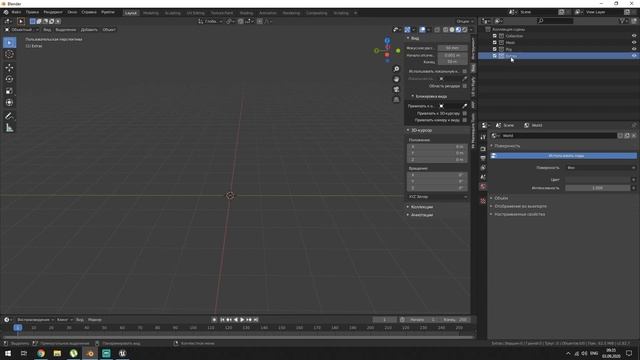The height and width of the screenshot is (360, 640).
Task: Select the 3D Cursor tool
Action: (9, 54)
